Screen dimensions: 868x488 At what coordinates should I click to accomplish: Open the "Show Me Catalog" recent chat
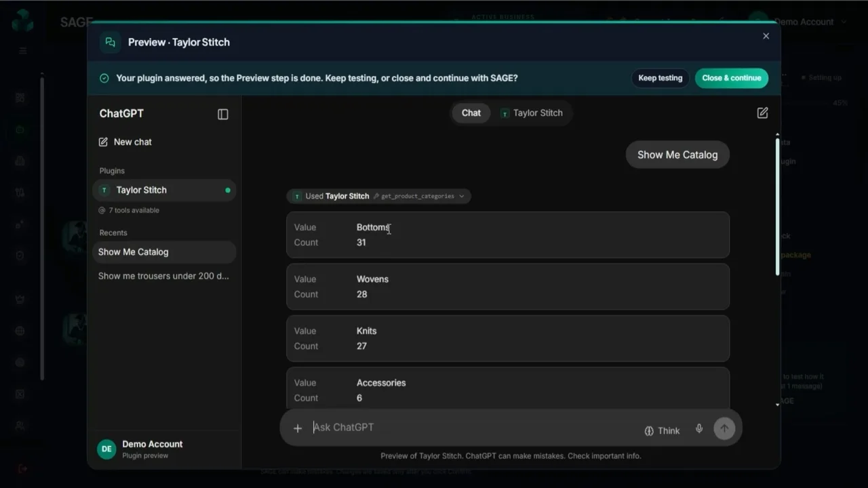tap(164, 252)
